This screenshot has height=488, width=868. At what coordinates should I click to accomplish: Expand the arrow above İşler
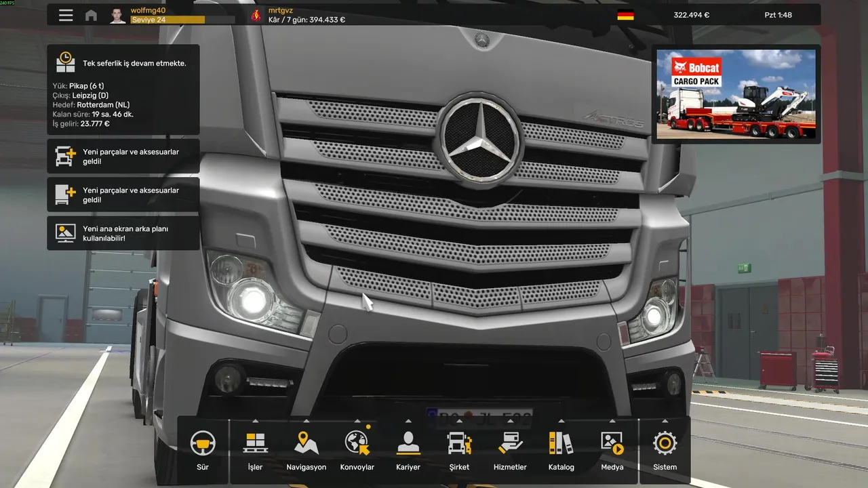click(x=255, y=421)
